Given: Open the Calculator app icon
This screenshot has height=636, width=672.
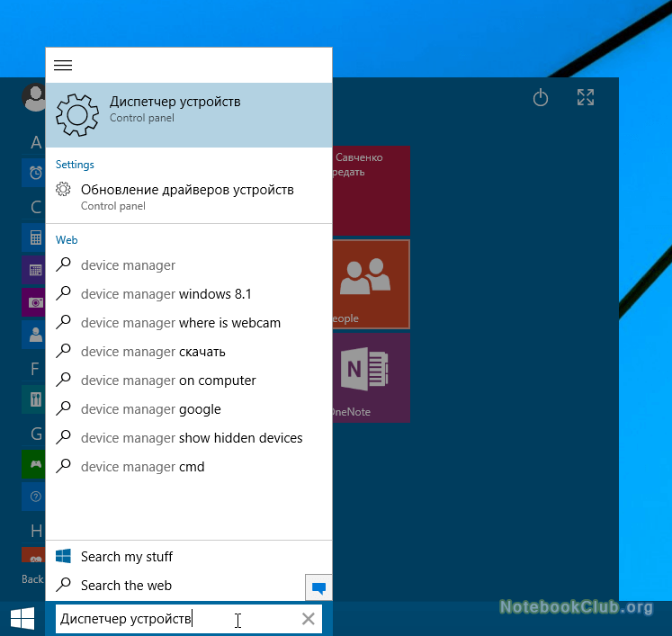Looking at the screenshot, I should 34,237.
